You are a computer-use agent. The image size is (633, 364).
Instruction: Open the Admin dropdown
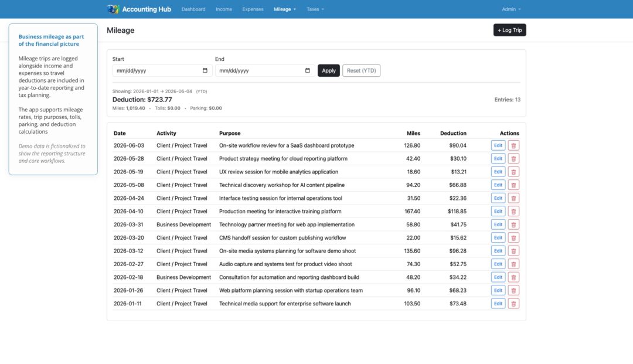(x=511, y=9)
